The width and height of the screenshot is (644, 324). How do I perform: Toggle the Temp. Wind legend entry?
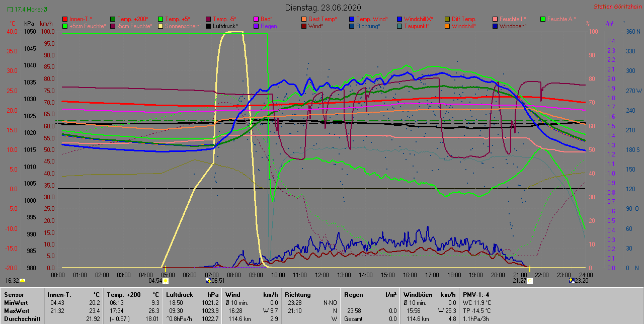click(367, 19)
